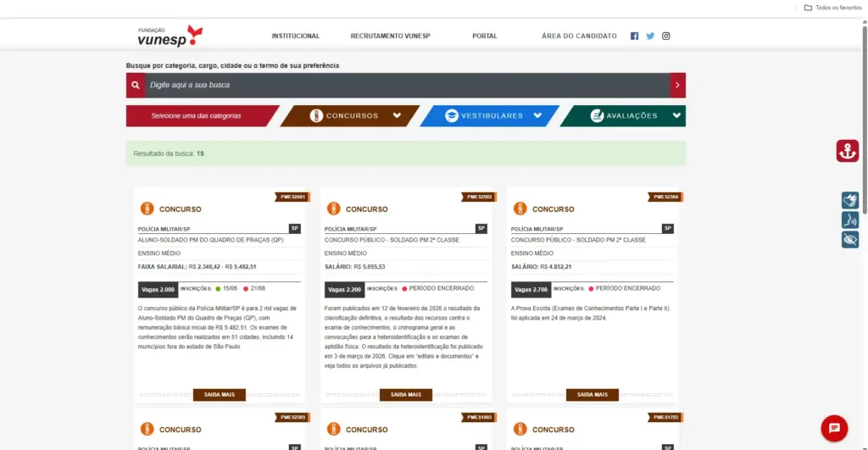868x450 pixels.
Task: Click the orange icon on PME S2303 card
Action: (147, 429)
